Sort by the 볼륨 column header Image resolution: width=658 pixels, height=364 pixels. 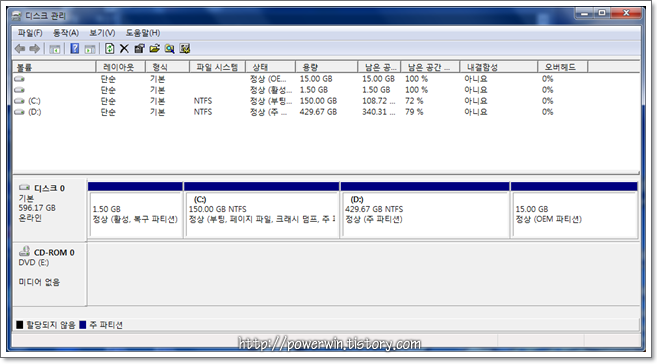tap(55, 67)
